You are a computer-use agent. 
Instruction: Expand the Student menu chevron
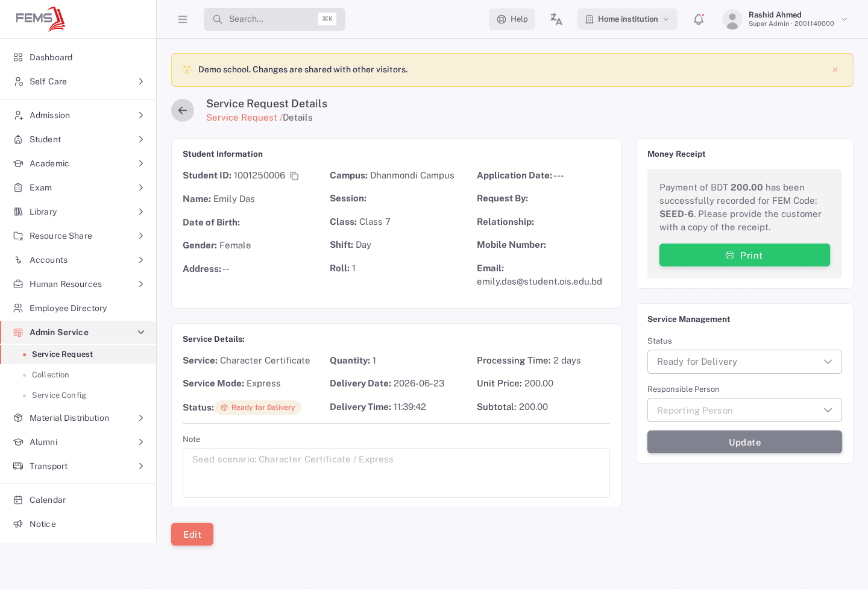141,139
